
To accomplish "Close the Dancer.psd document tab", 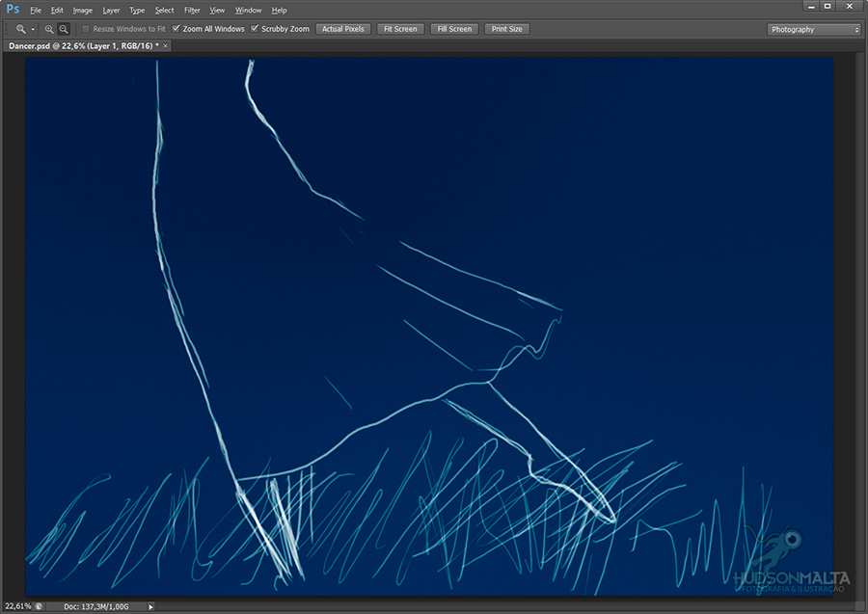I will coord(165,46).
